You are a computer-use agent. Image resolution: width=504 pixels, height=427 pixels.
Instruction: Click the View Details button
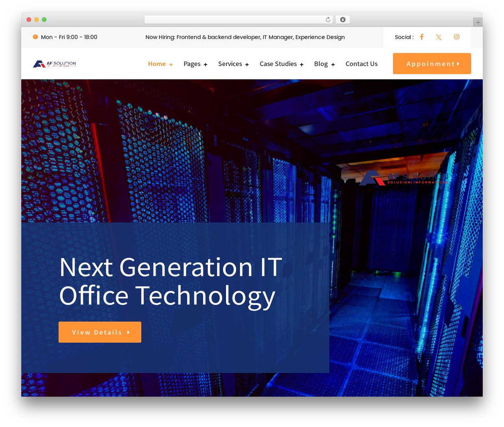100,332
